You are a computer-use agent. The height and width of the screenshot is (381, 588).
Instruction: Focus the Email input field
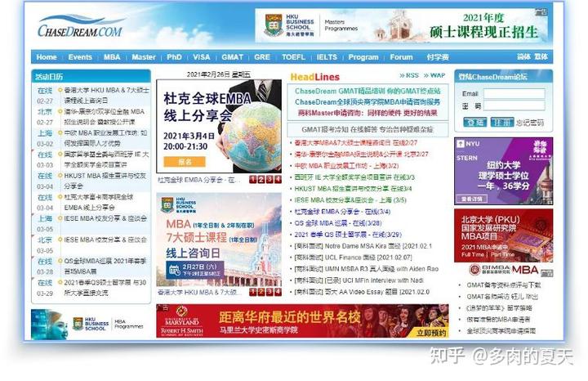point(514,93)
